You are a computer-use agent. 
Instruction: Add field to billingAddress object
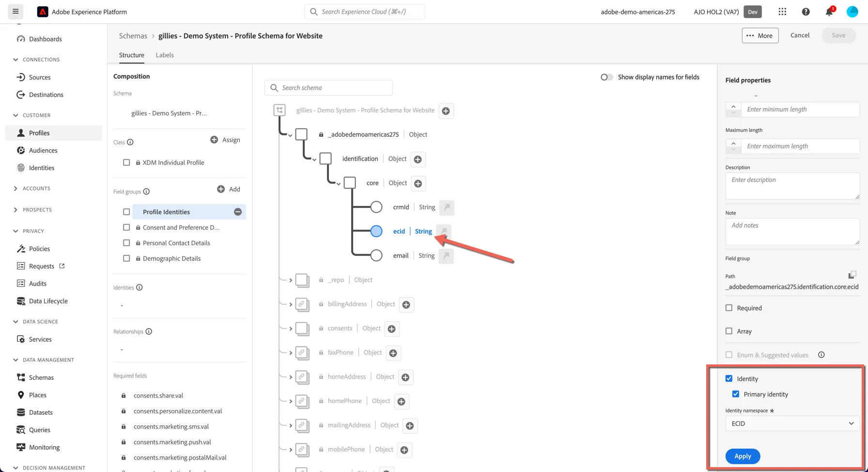coord(406,305)
